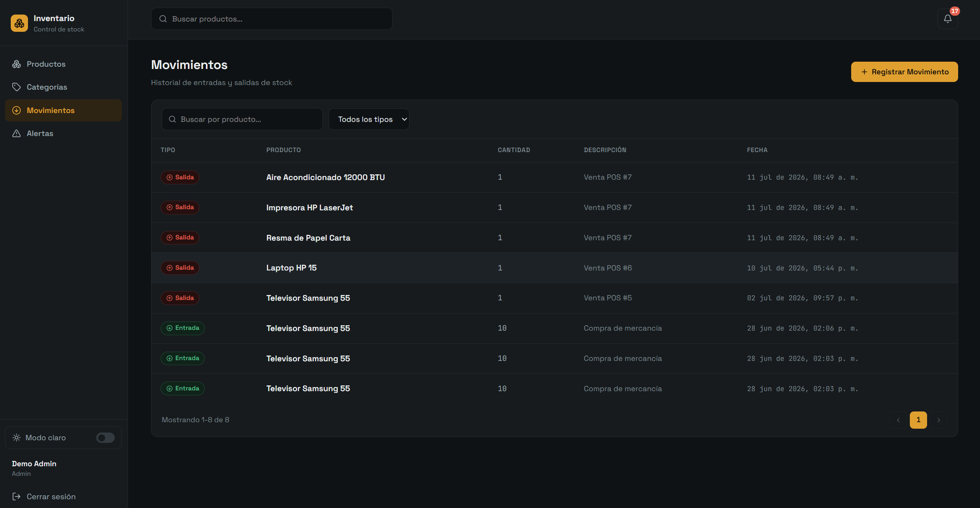This screenshot has width=980, height=508.
Task: Focus the Buscar productos top search field
Action: pos(272,19)
